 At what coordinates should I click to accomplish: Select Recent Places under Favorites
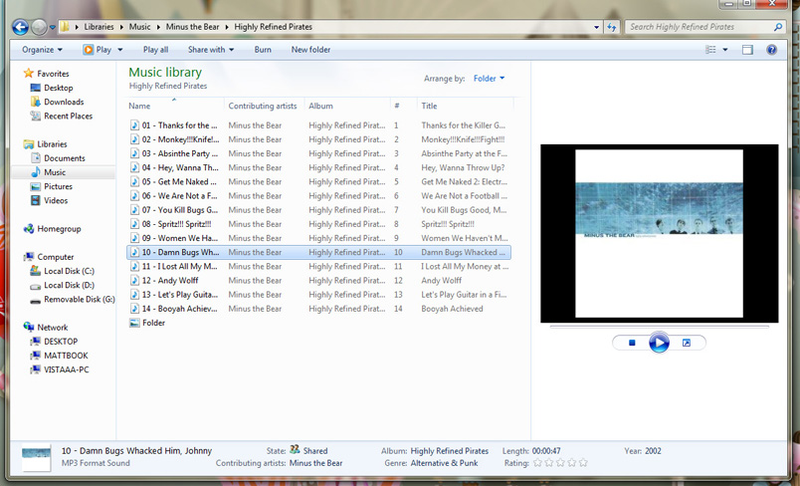tap(68, 116)
